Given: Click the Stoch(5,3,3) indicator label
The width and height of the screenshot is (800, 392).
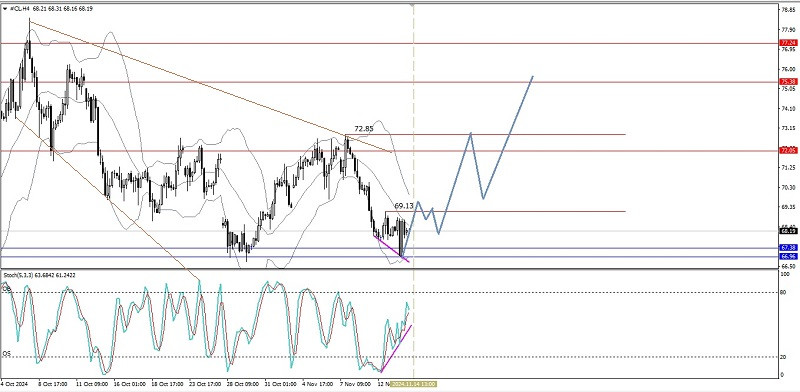Looking at the screenshot, I should 17,275.
